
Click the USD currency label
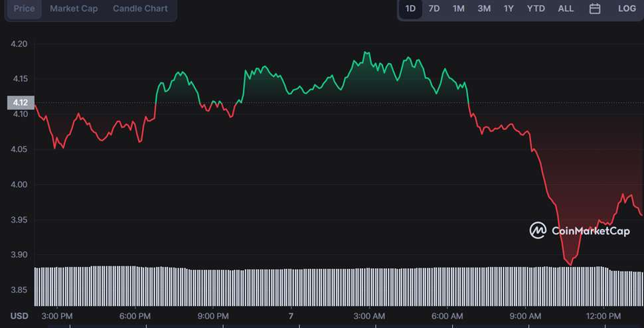(x=19, y=315)
